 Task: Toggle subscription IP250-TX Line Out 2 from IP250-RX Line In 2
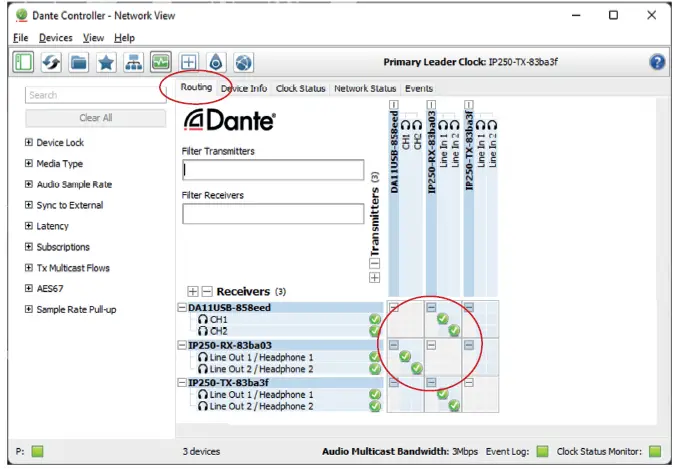pyautogui.click(x=454, y=405)
